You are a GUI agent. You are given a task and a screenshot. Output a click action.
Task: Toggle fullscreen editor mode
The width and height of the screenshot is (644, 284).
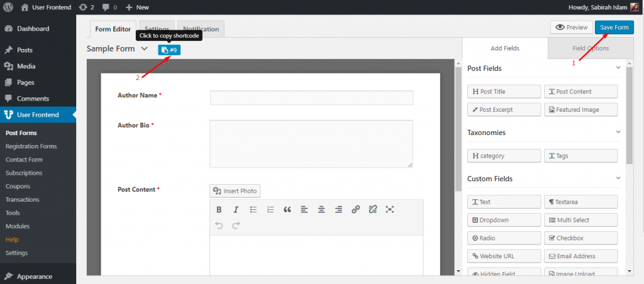(390, 210)
